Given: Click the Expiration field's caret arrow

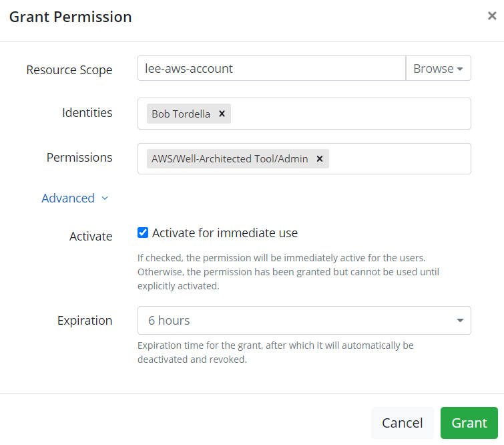Looking at the screenshot, I should point(460,321).
